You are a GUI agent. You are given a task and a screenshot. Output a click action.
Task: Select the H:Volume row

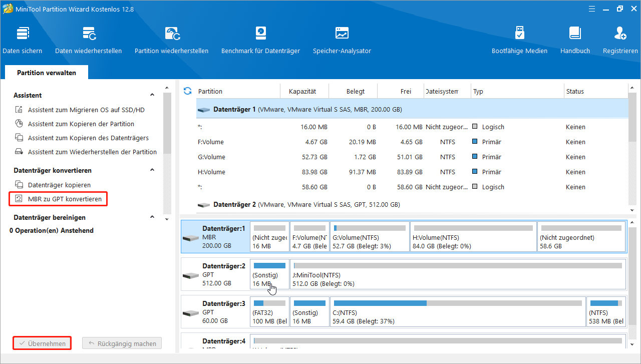pyautogui.click(x=412, y=172)
